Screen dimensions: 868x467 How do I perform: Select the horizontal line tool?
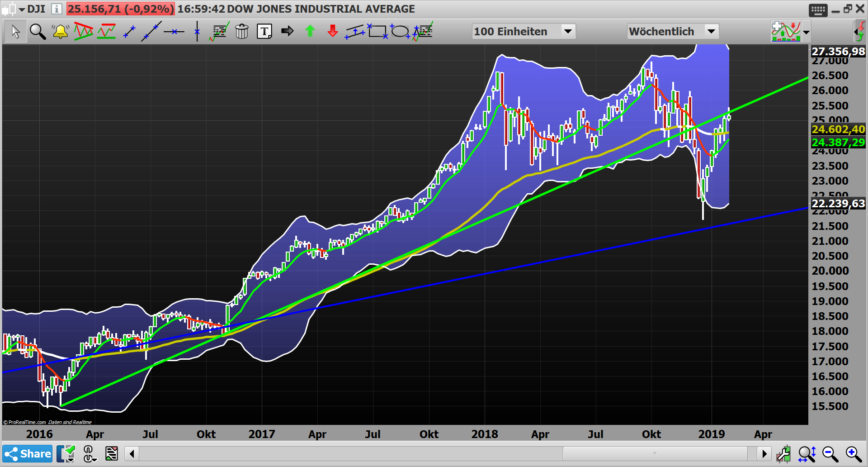click(x=174, y=32)
